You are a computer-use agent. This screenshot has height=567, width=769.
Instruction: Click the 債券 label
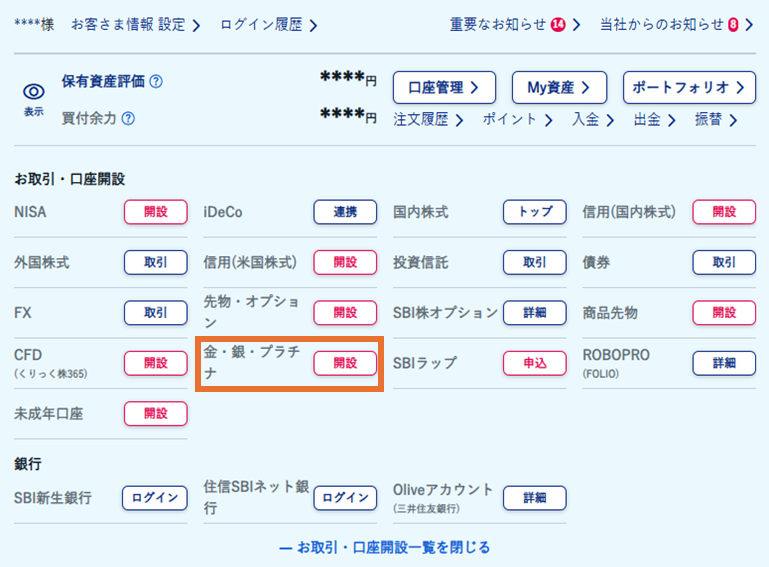[596, 262]
